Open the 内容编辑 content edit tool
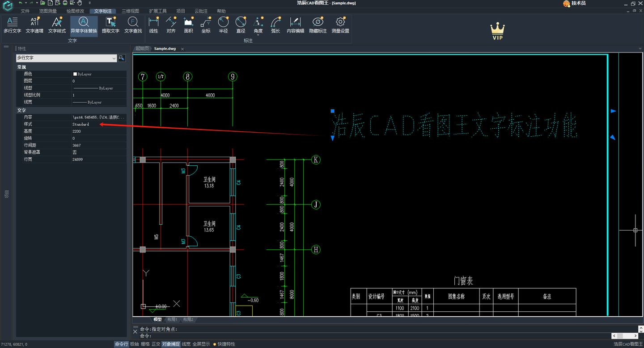The height and width of the screenshot is (348, 644). tap(295, 25)
